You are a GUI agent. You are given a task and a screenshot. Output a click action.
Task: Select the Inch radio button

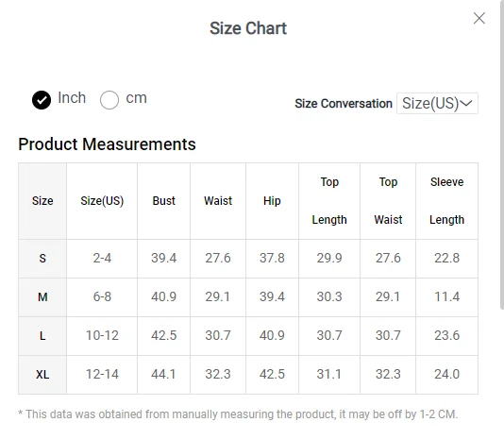click(x=42, y=100)
